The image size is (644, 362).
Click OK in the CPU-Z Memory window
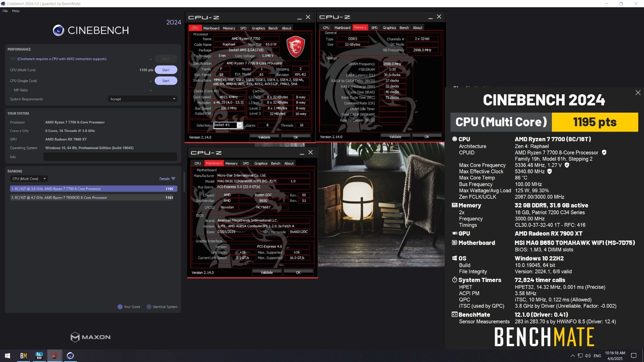(427, 137)
